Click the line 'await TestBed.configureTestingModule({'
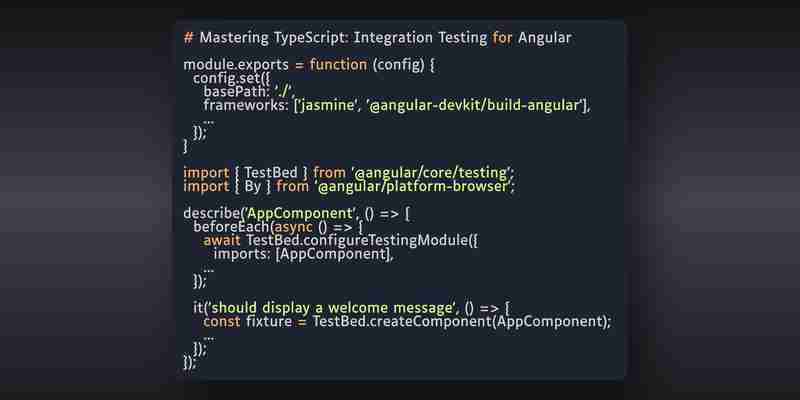This screenshot has width=800, height=400. (341, 240)
